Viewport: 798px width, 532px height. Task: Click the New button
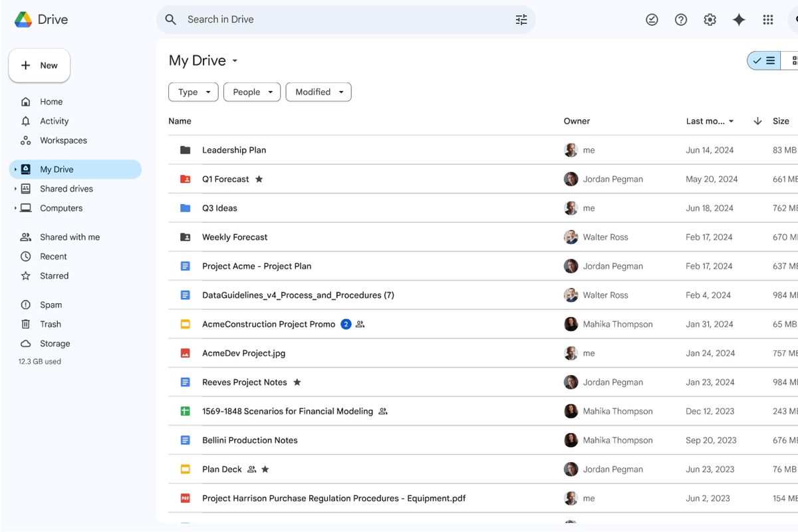(x=39, y=65)
